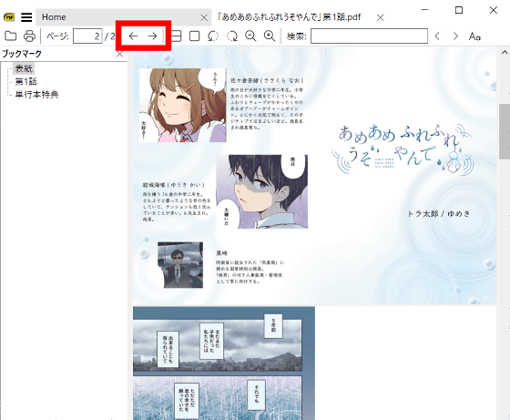Close the Home tab

[x=204, y=17]
